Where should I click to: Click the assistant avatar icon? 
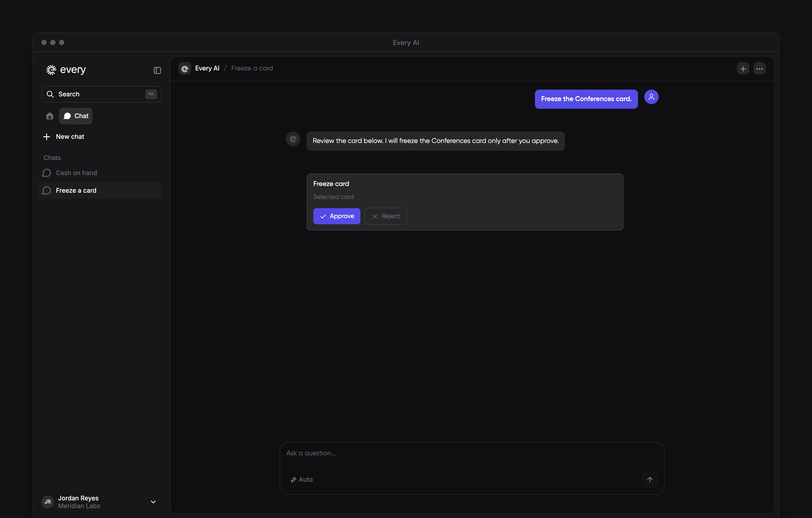(293, 139)
